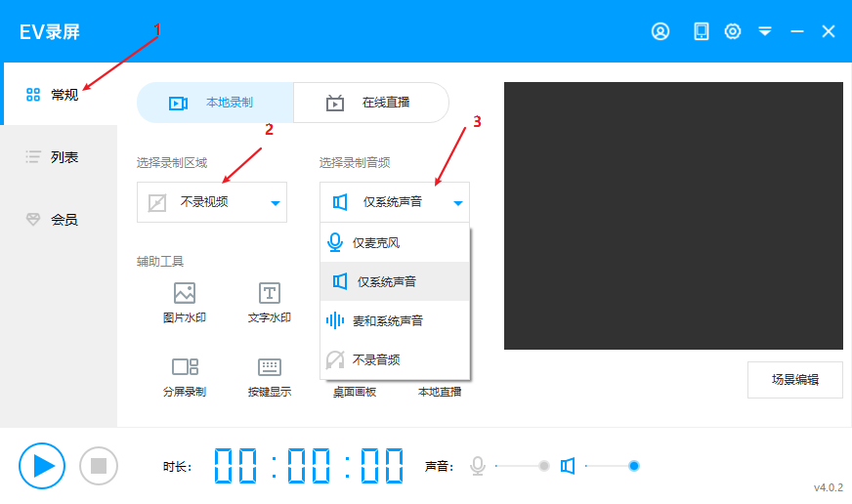Minimize the EV录屏 window
852x504 pixels.
pyautogui.click(x=797, y=31)
